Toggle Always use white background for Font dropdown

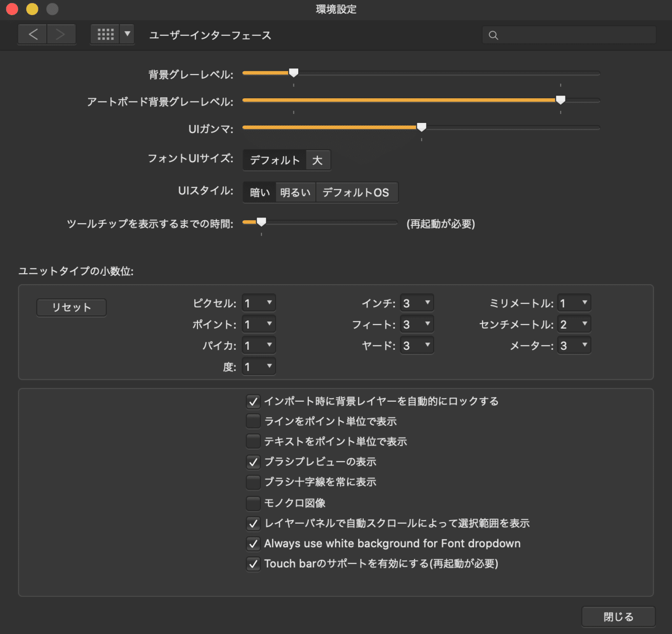click(253, 543)
